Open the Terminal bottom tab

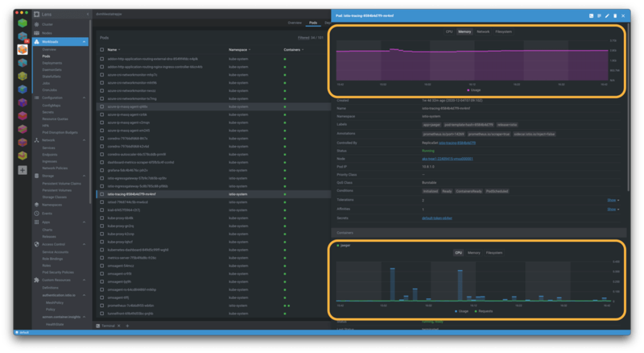(108, 326)
